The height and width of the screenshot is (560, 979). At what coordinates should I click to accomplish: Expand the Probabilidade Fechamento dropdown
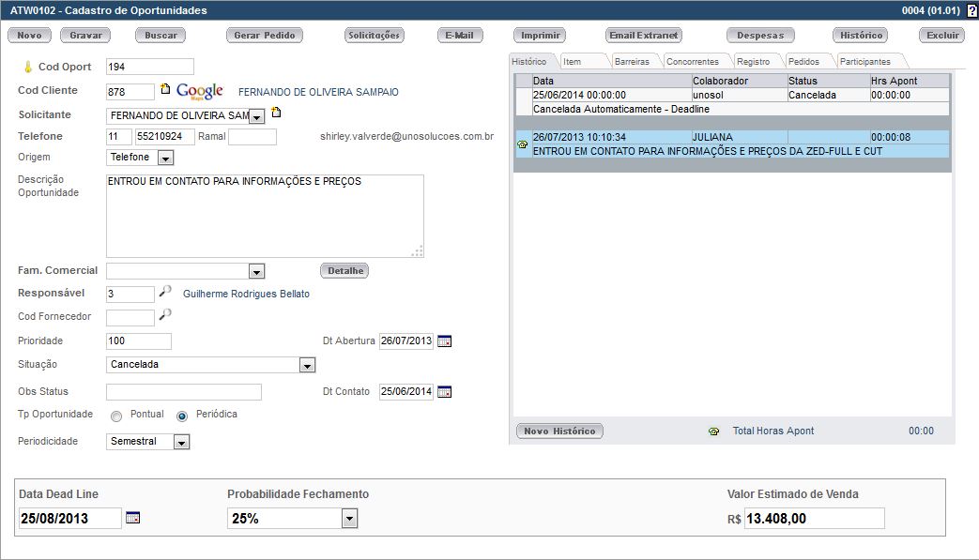point(349,518)
